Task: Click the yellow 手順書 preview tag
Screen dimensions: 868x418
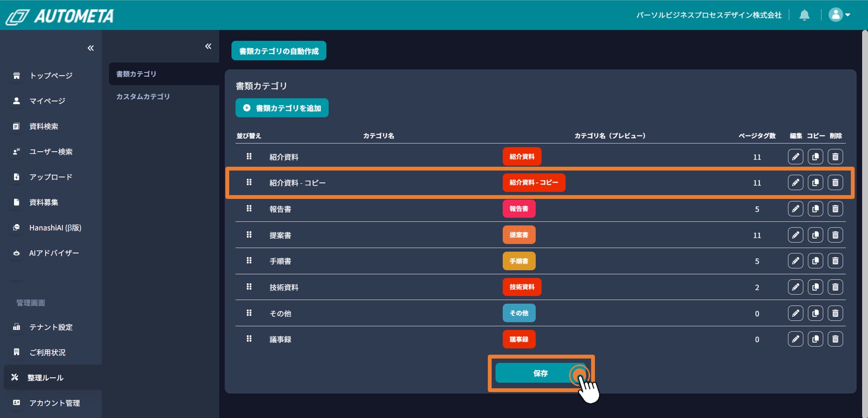Action: [519, 261]
